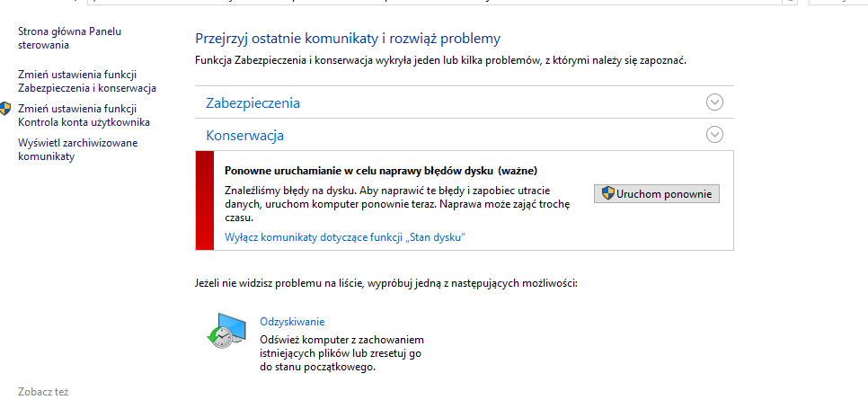The height and width of the screenshot is (400, 868).
Task: Restart now with the Uruchom ponownie button
Action: [657, 194]
